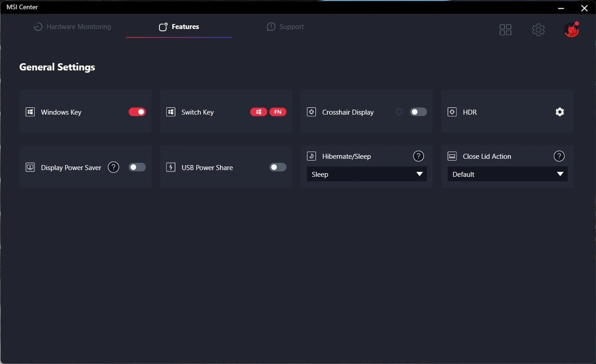Click the Display Power Saver label
596x364 pixels.
(x=71, y=168)
